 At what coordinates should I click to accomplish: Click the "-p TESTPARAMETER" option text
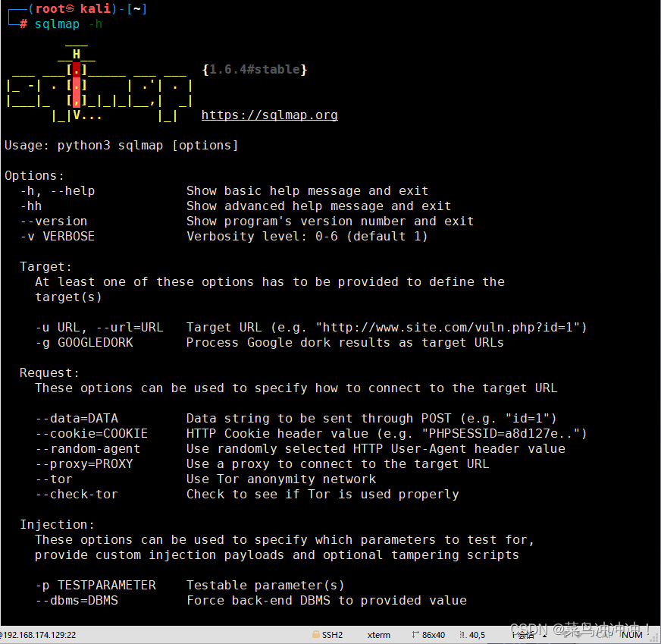[x=96, y=586]
